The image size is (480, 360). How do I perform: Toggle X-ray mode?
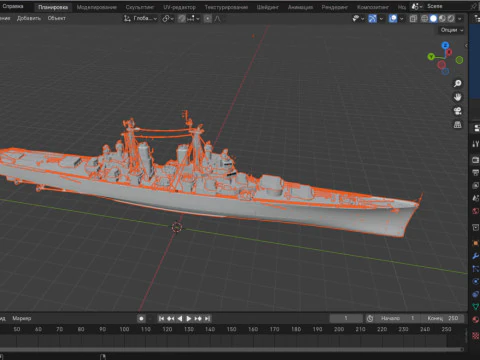click(413, 19)
